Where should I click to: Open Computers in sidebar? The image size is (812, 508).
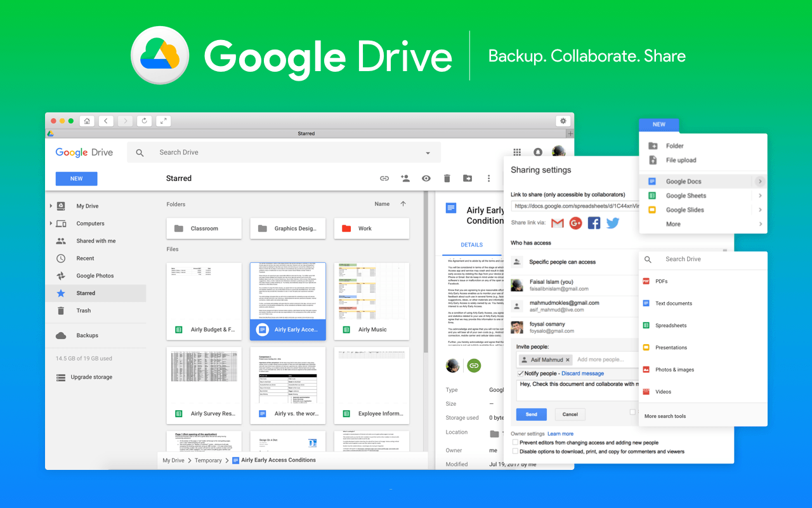tap(90, 224)
